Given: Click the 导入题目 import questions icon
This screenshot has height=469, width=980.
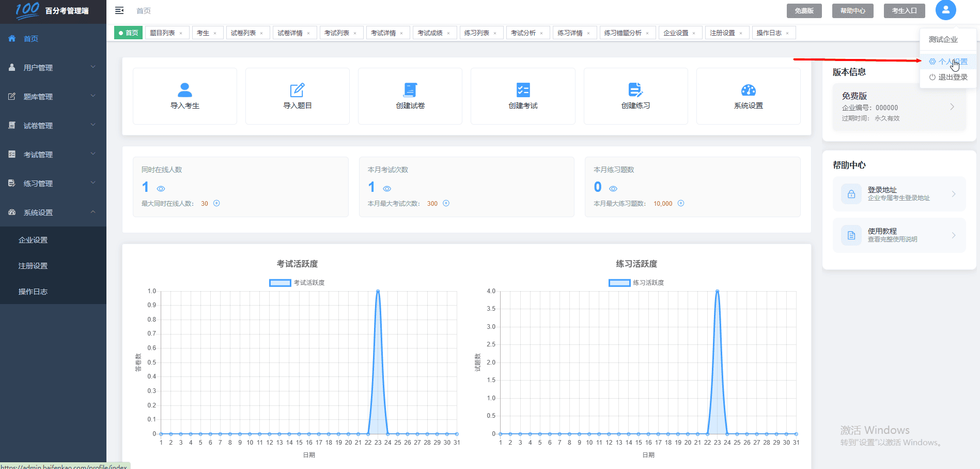Looking at the screenshot, I should [x=297, y=89].
